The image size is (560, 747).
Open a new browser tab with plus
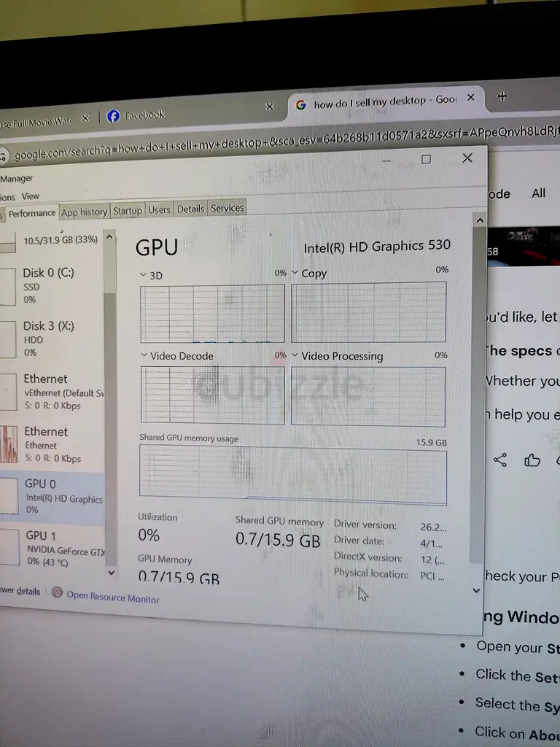click(502, 96)
